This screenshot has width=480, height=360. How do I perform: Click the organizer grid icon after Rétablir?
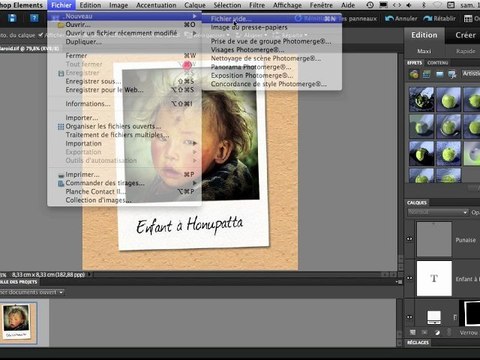point(468,19)
